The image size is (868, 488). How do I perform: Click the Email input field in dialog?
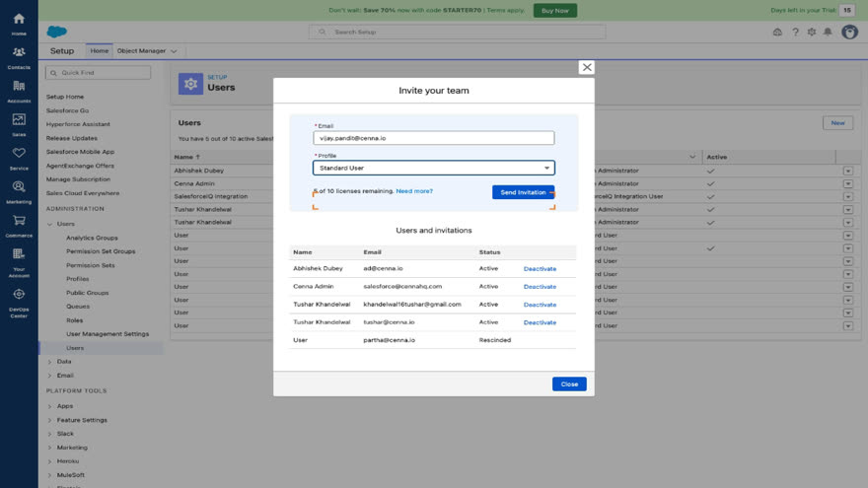coord(433,138)
